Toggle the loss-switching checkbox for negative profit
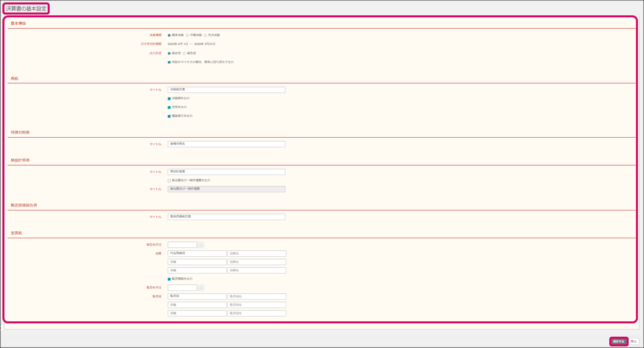The image size is (644, 348). coord(169,62)
